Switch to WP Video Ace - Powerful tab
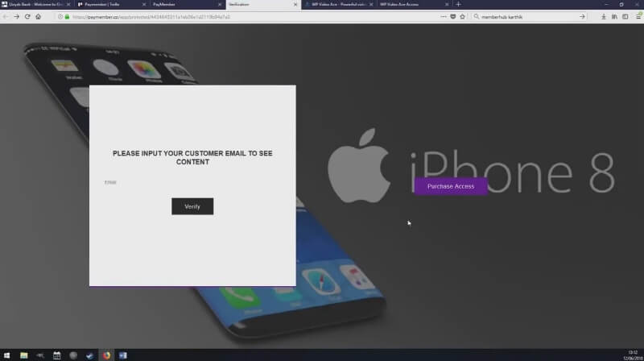The height and width of the screenshot is (361, 644). [339, 5]
